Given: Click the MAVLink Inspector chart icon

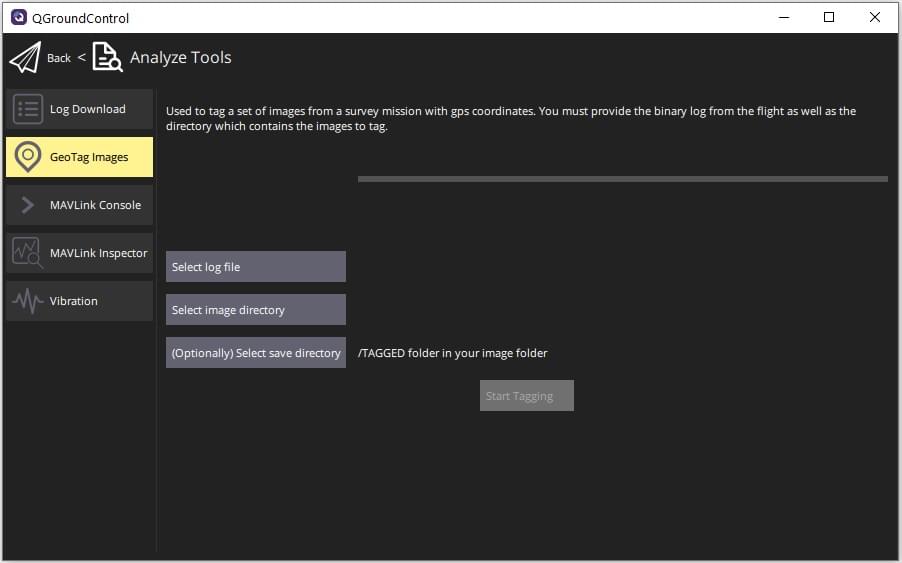Looking at the screenshot, I should tap(28, 253).
